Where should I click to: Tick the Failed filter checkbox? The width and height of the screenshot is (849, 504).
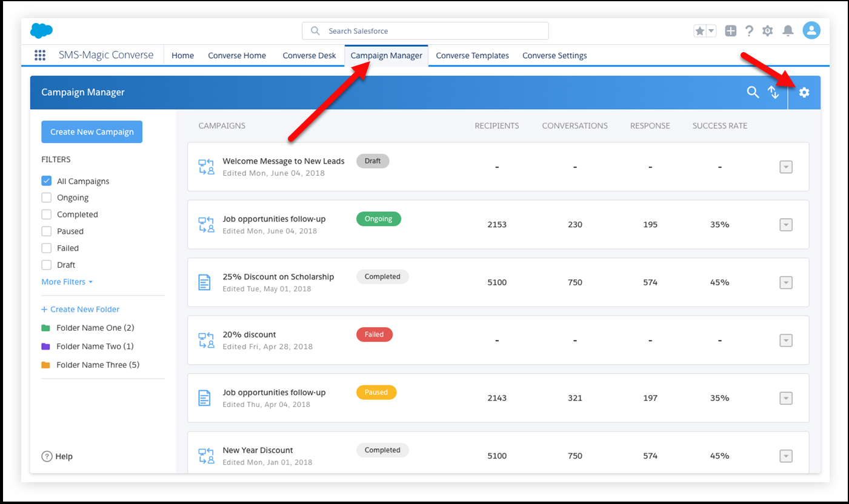[46, 248]
